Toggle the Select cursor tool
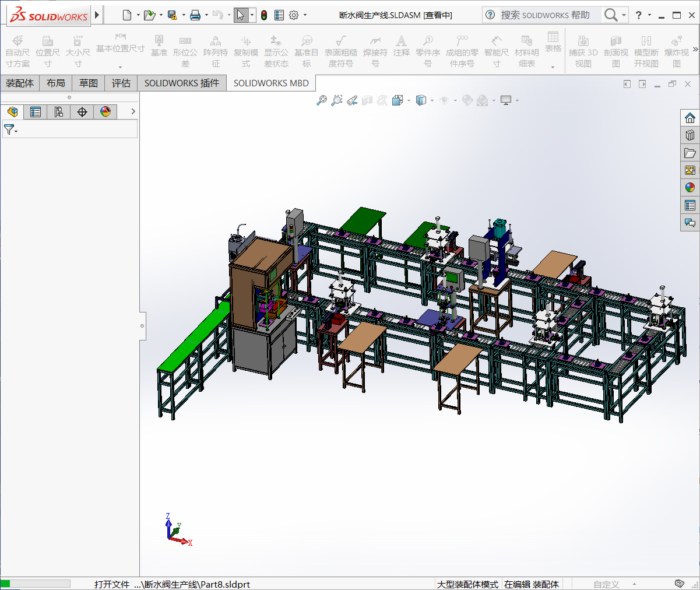The image size is (700, 590). click(241, 15)
